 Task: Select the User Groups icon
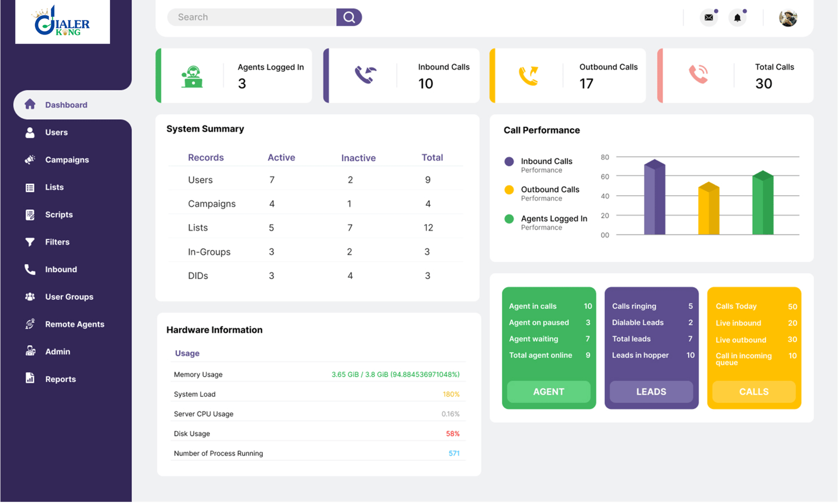(30, 296)
